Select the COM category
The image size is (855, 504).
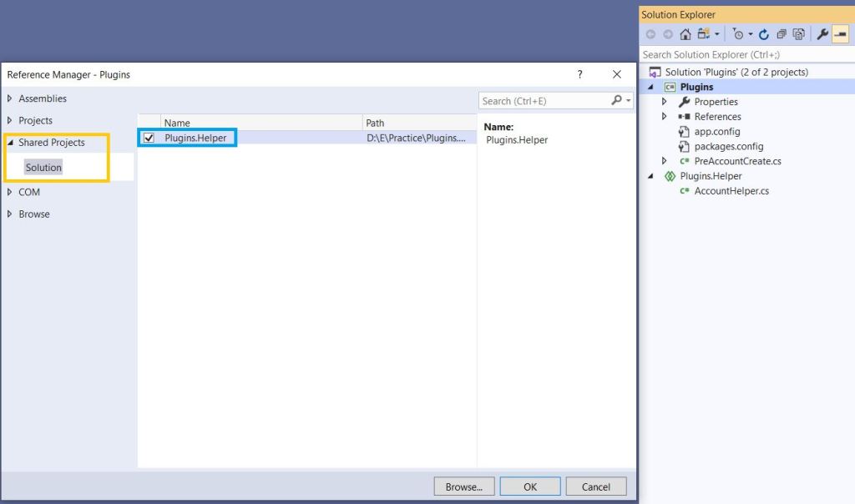[x=29, y=192]
